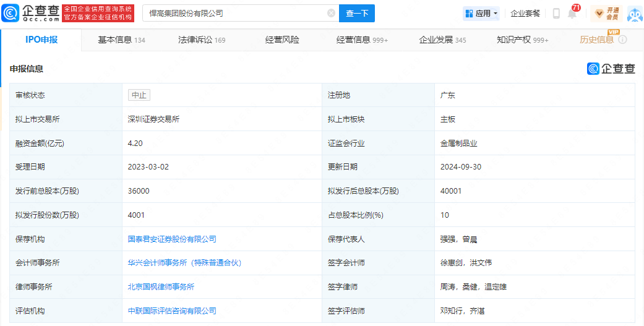The height and width of the screenshot is (326, 644).
Task: Open the 历史信息 VIP tab
Action: click(597, 40)
